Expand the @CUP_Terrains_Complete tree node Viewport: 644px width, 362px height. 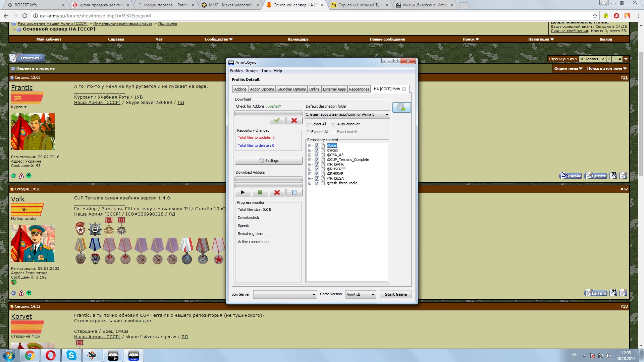point(310,160)
